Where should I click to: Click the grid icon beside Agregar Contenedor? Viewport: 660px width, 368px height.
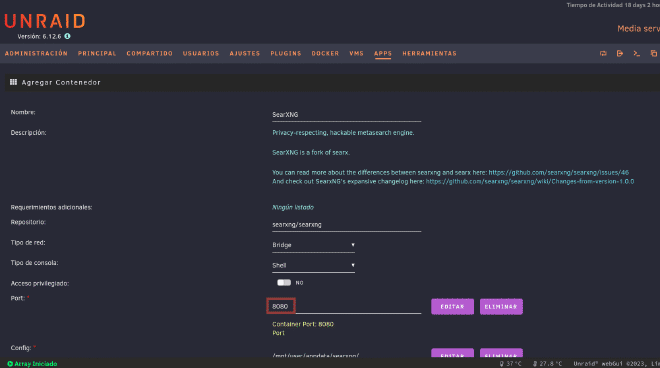point(13,82)
